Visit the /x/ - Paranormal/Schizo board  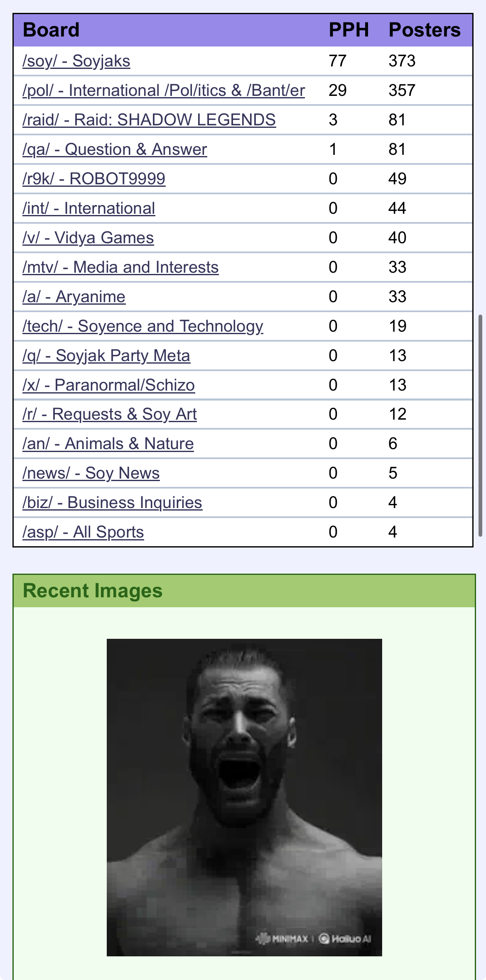pos(109,385)
